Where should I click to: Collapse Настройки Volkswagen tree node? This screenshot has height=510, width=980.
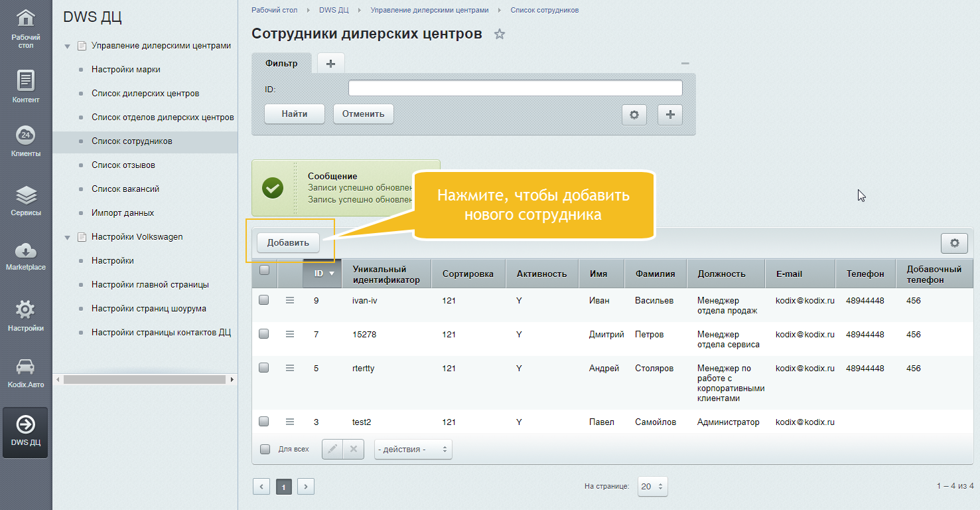pos(67,238)
